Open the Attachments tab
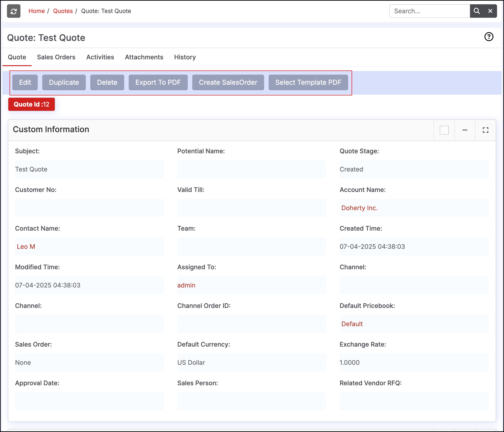The width and height of the screenshot is (504, 432). [144, 57]
